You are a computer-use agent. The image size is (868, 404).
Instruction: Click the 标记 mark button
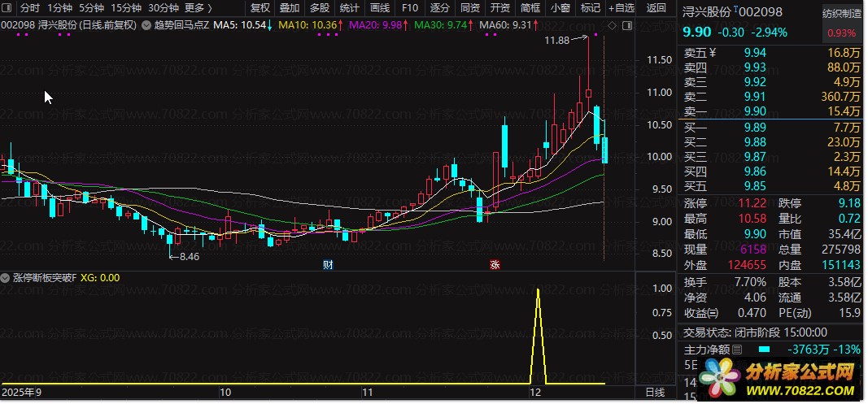(590, 8)
